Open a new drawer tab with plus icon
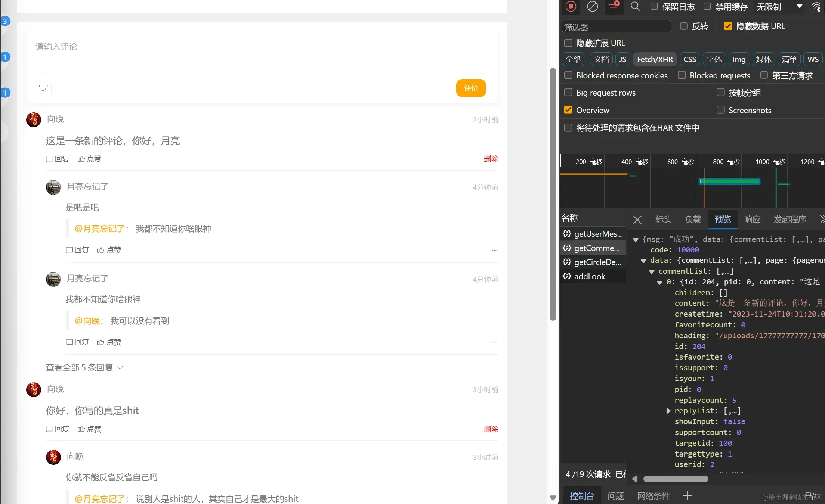The width and height of the screenshot is (825, 504). pyautogui.click(x=687, y=495)
